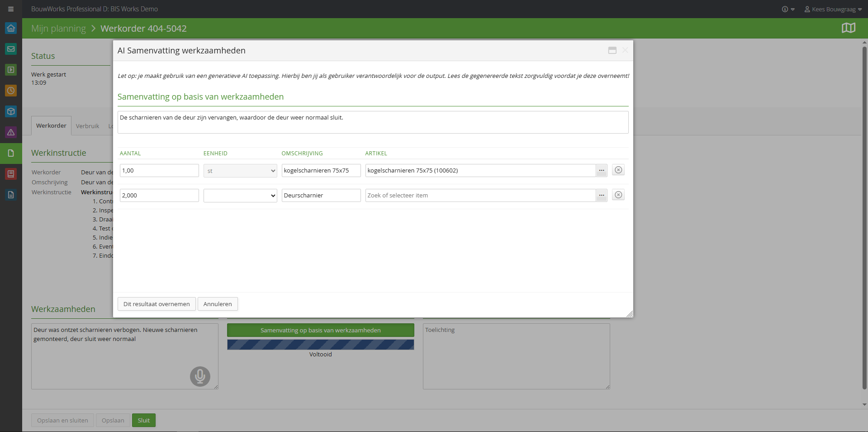
Task: Open the home icon in sidebar
Action: click(x=11, y=28)
